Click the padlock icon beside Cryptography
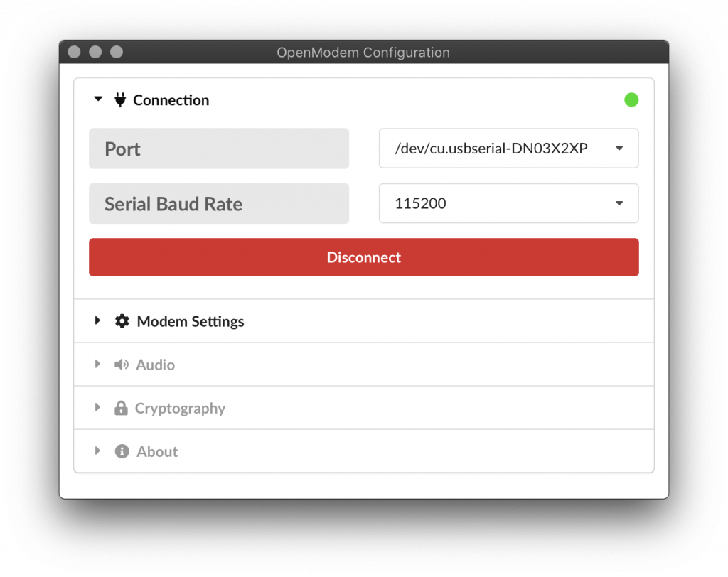 pos(121,408)
